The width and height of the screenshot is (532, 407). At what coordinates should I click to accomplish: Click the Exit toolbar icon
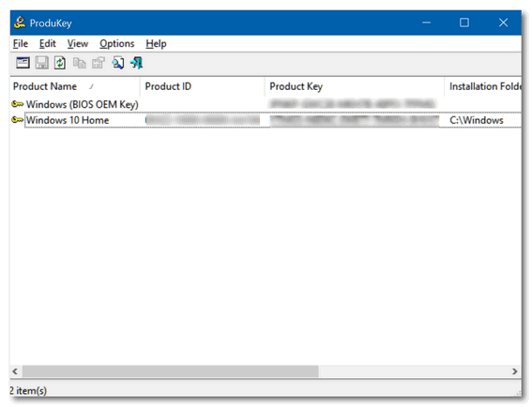(137, 63)
